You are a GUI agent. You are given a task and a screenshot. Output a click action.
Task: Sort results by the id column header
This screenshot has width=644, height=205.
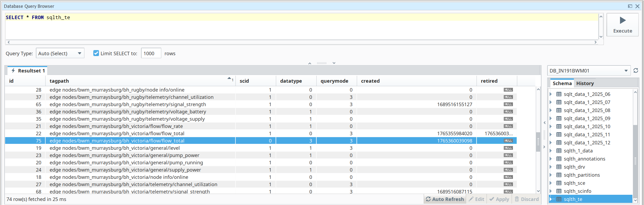[x=25, y=81]
